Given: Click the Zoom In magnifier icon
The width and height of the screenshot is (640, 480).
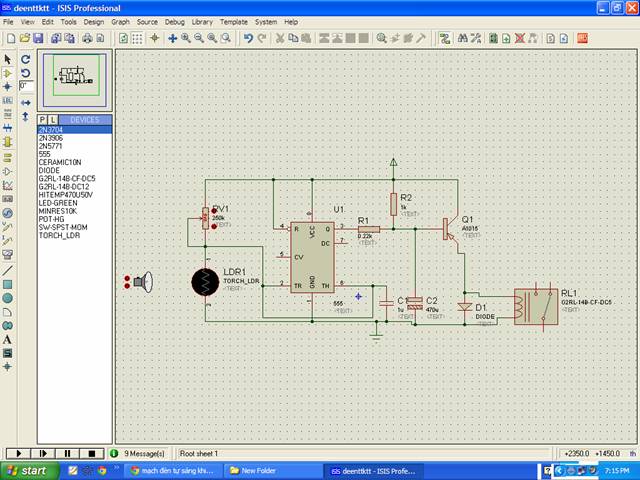Looking at the screenshot, I should tap(186, 38).
